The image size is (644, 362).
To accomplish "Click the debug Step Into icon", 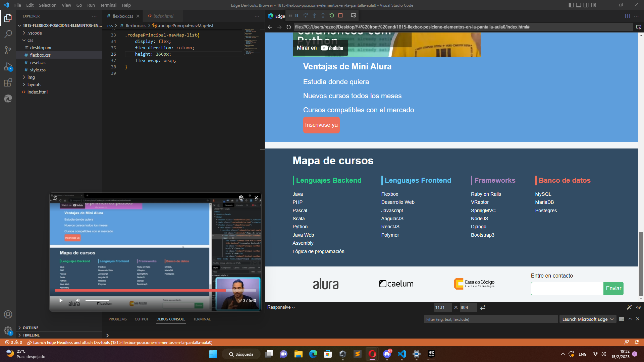I will [x=314, y=15].
